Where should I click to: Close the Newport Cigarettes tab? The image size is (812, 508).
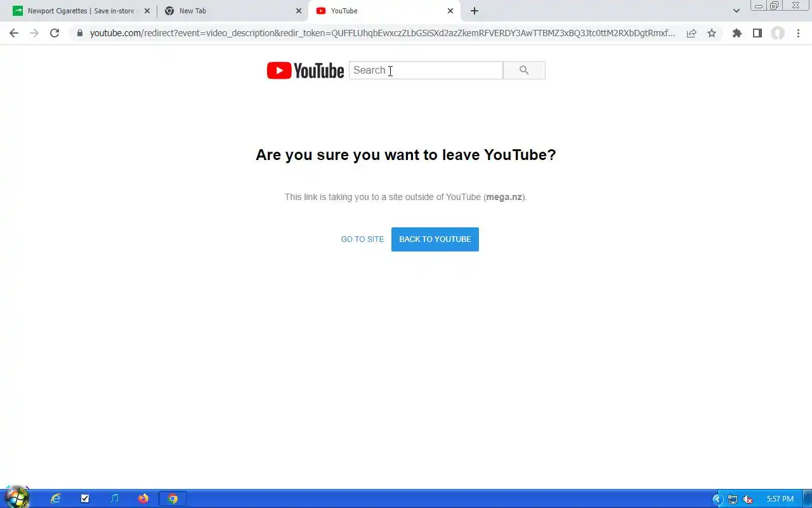147,11
